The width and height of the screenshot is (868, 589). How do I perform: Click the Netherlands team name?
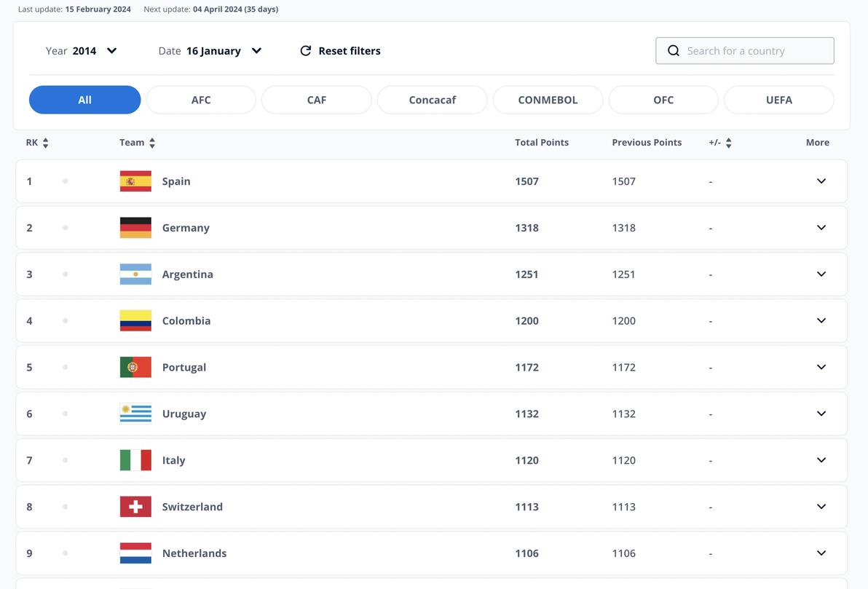(x=194, y=553)
